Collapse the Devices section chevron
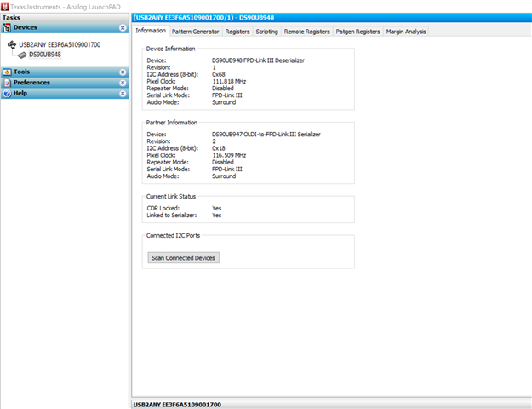 [123, 27]
